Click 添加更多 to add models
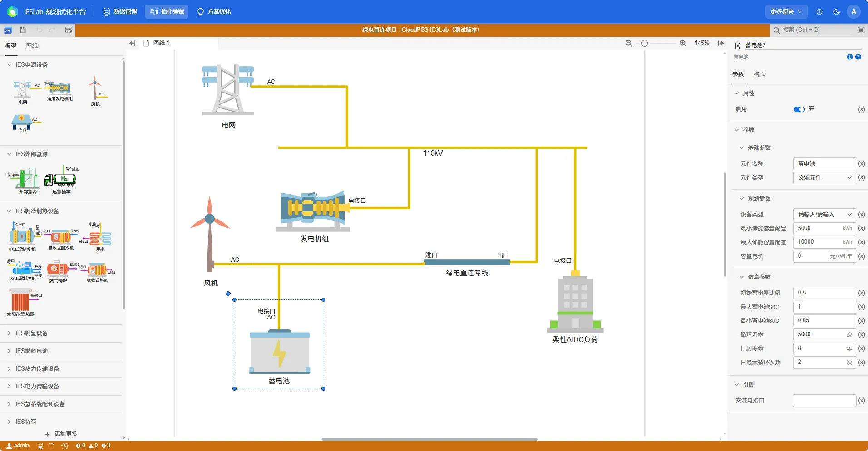Viewport: 868px width, 451px height. click(x=61, y=434)
